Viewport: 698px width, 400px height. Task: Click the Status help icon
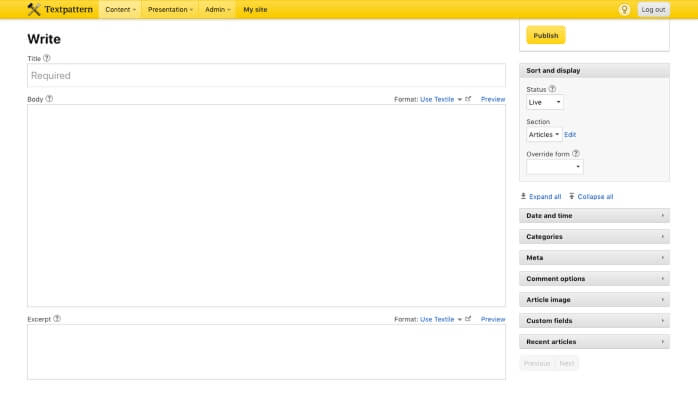pos(552,89)
